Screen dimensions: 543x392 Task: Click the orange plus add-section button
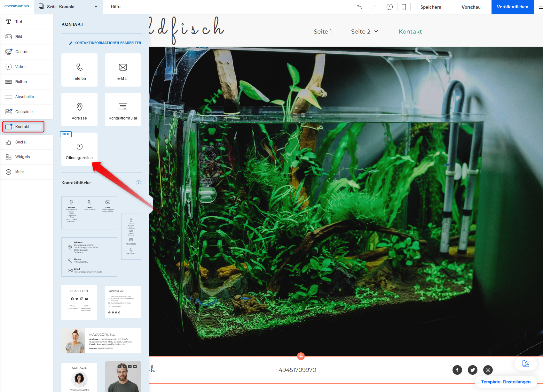[x=301, y=356]
